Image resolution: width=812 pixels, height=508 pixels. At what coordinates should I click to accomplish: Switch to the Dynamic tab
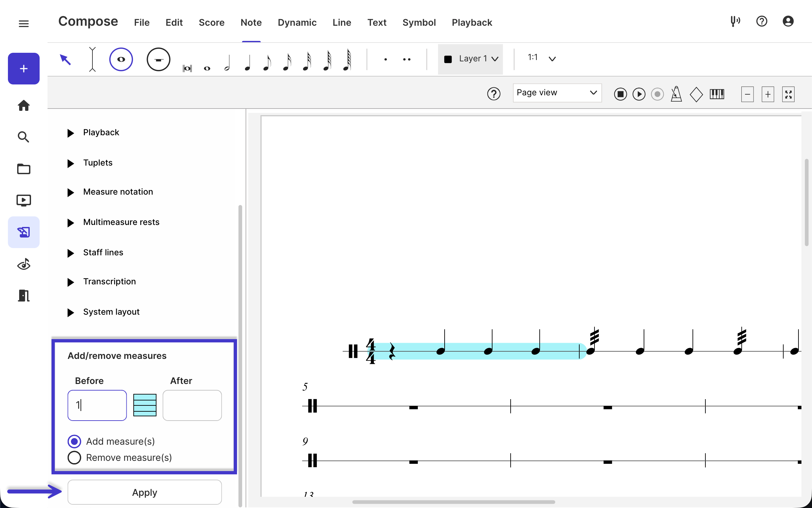click(297, 22)
